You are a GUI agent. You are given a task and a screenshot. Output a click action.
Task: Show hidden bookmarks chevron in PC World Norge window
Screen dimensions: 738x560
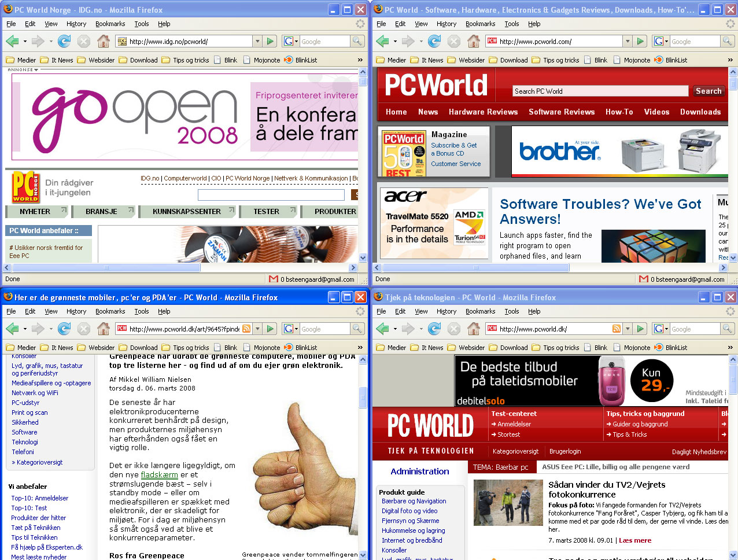[360, 60]
